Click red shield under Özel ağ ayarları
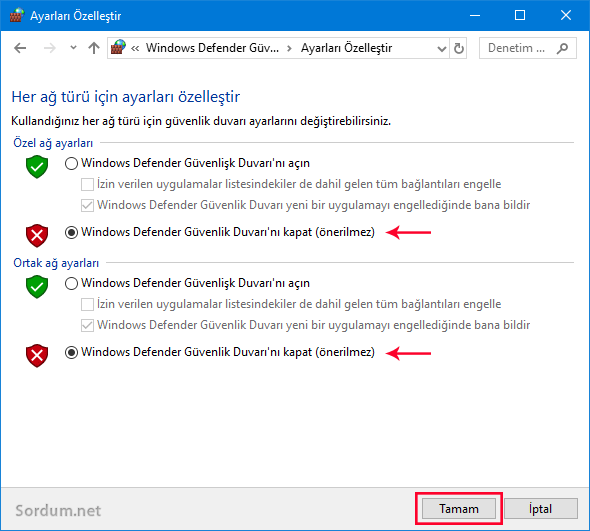Image resolution: width=590 pixels, height=531 pixels. [37, 236]
